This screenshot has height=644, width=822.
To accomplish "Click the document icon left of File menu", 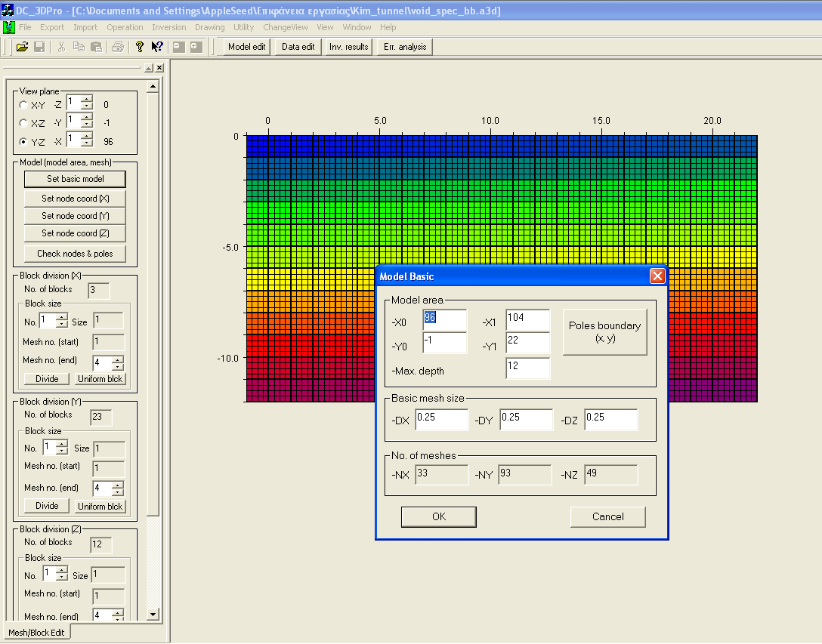I will point(8,27).
